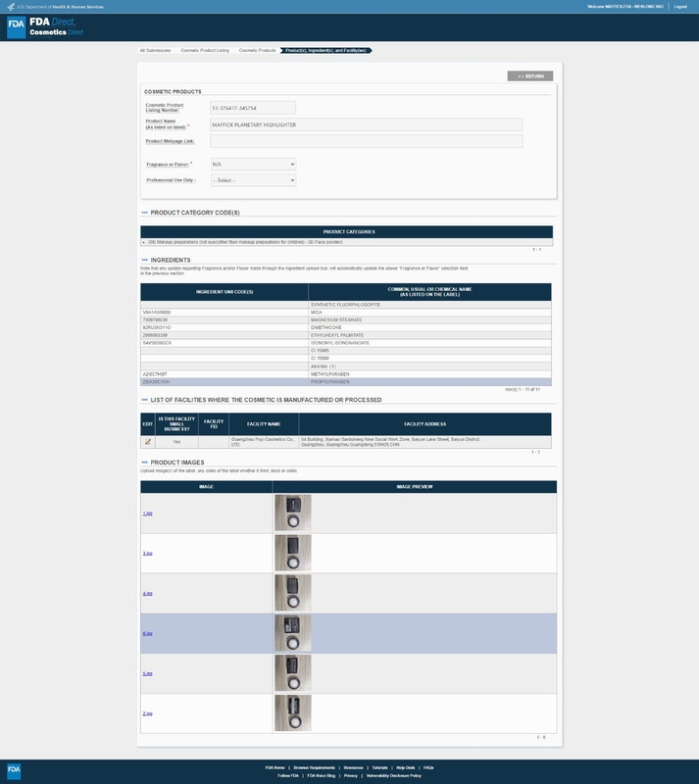Collapse the Product Category Code(s) section

145,212
